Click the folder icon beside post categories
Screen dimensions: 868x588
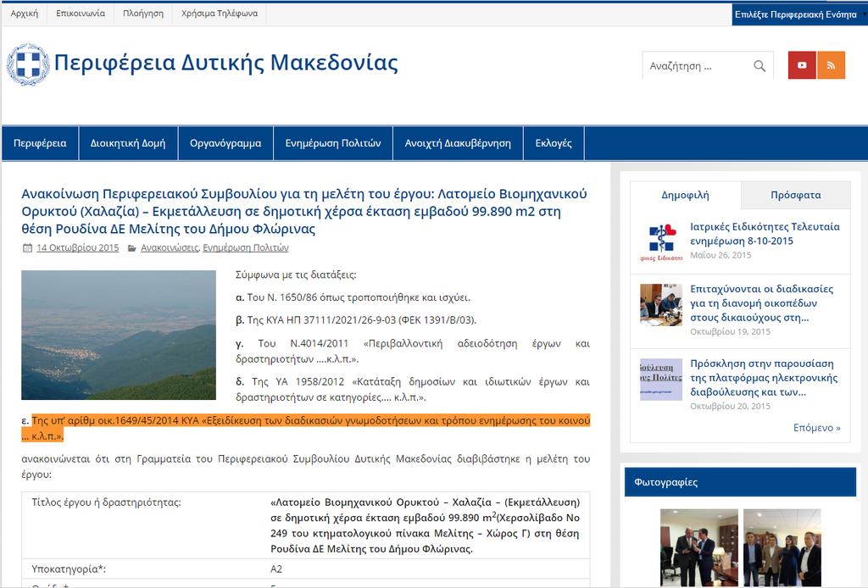[131, 247]
